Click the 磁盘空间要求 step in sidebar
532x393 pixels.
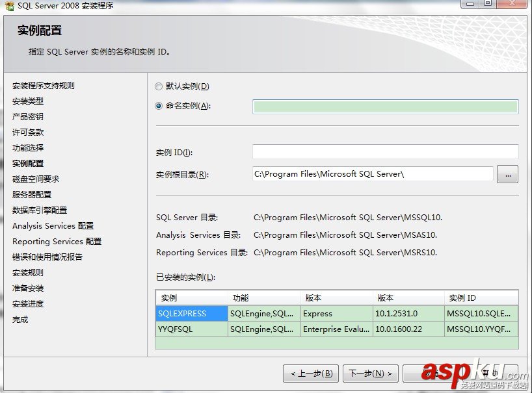point(36,179)
